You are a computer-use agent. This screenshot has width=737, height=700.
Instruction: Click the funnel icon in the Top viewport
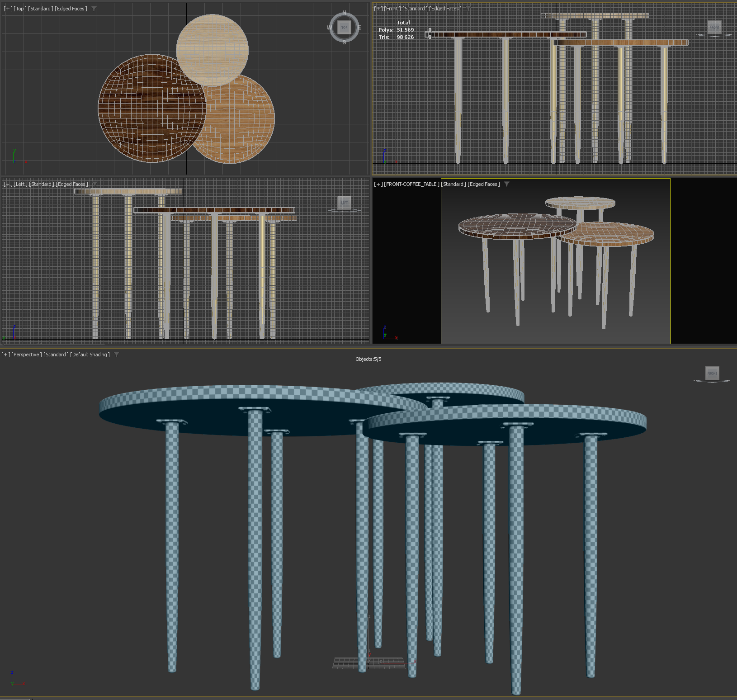click(93, 8)
